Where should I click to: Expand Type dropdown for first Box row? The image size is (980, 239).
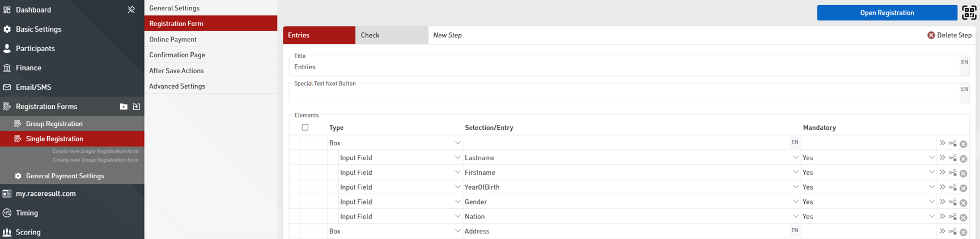click(x=457, y=143)
